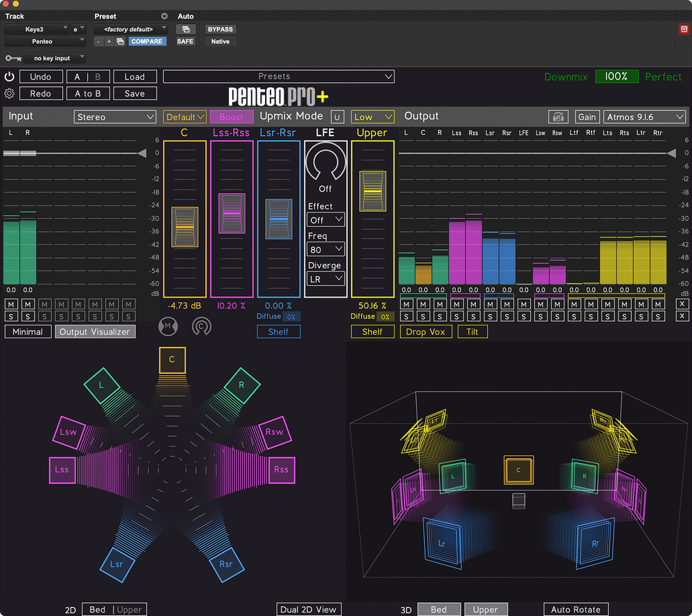Switch to the Output Visualizer view
The image size is (692, 616).
(x=95, y=332)
